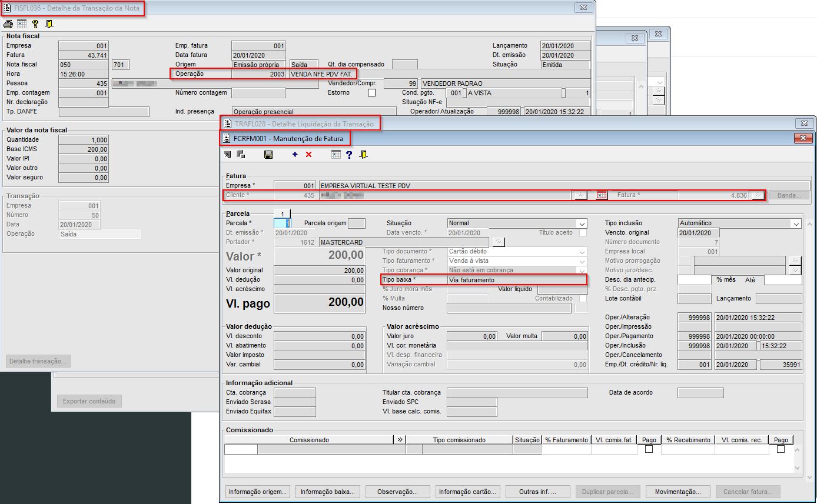Open the Movimentação button
Viewport: 817px width, 504px height.
pos(677,492)
